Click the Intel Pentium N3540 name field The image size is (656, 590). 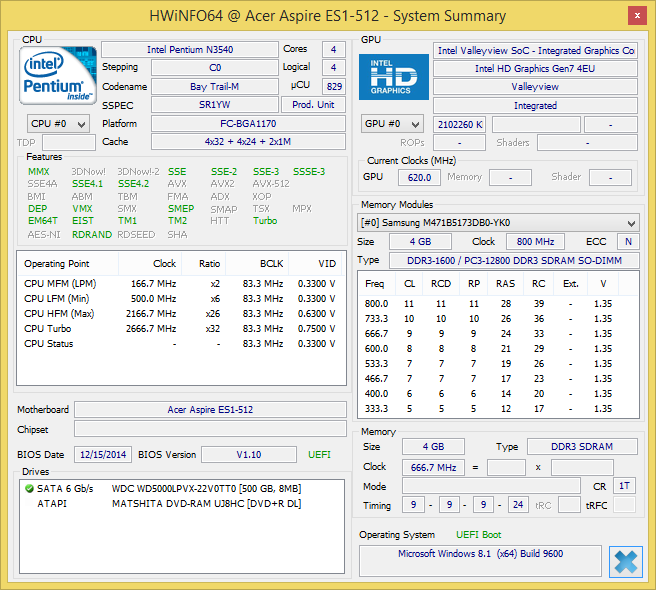[190, 49]
